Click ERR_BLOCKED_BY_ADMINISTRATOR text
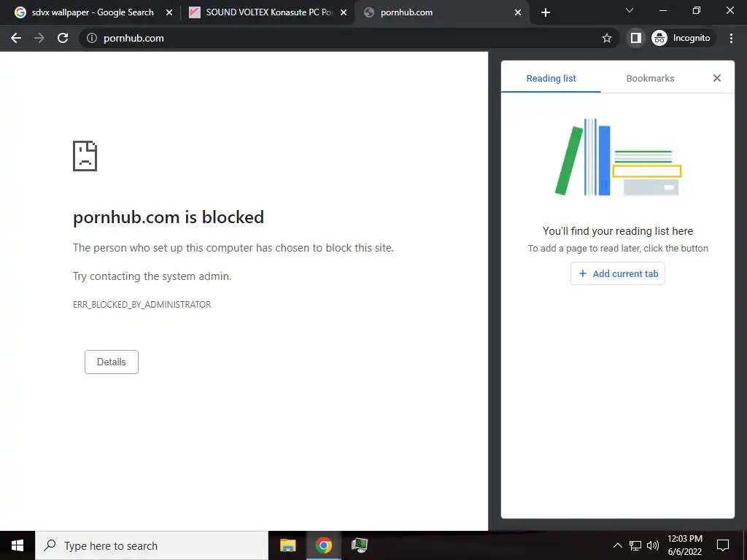This screenshot has width=747, height=560. [142, 305]
